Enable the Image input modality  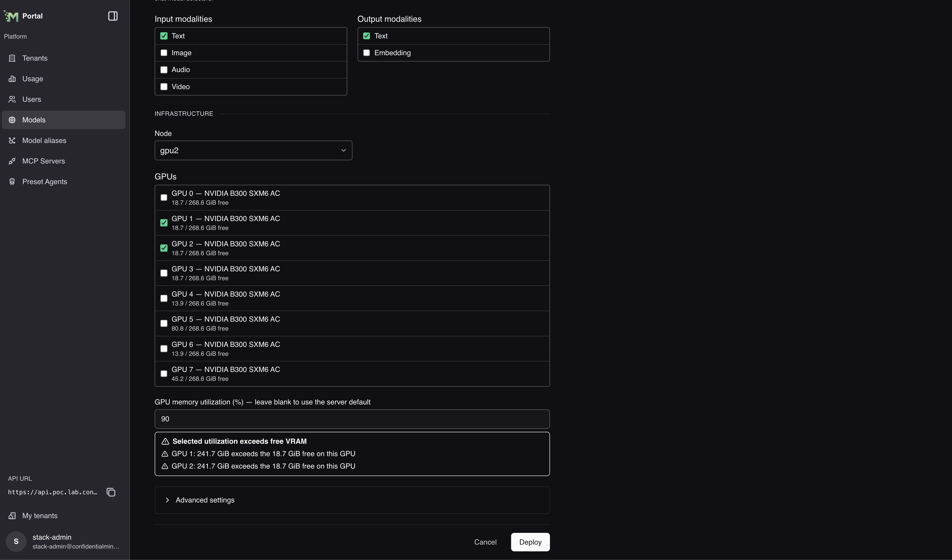coord(164,53)
